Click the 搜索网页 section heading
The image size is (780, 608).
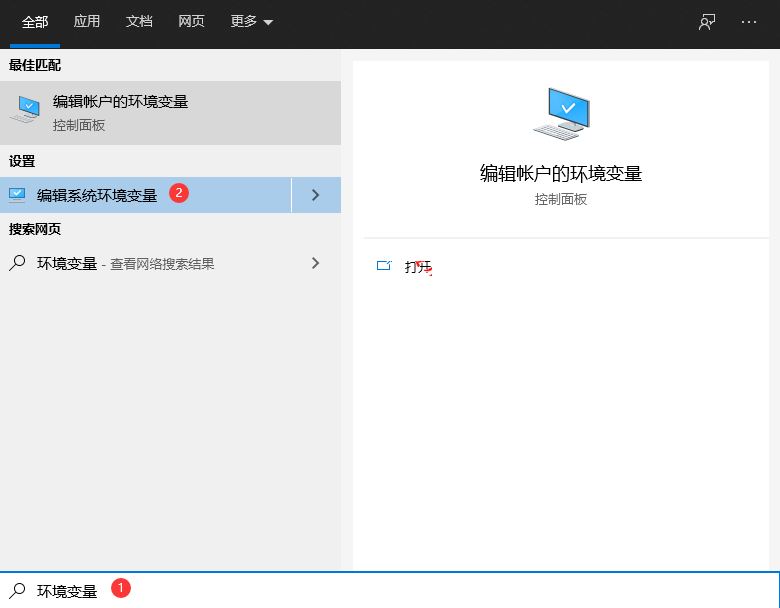pos(35,229)
